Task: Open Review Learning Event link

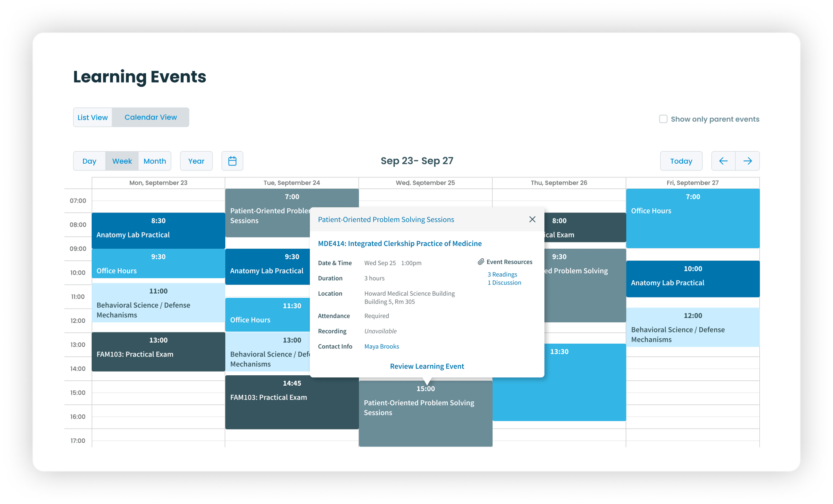Action: tap(426, 365)
